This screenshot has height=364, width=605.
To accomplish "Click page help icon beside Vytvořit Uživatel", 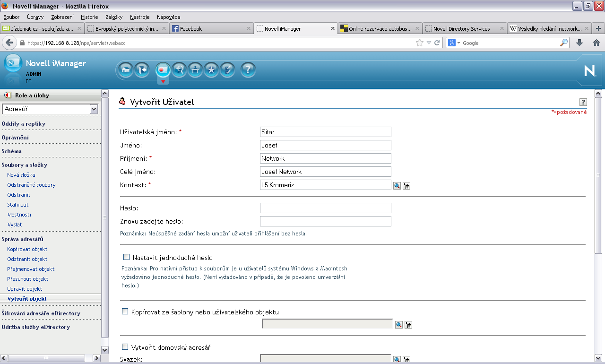I will click(583, 102).
